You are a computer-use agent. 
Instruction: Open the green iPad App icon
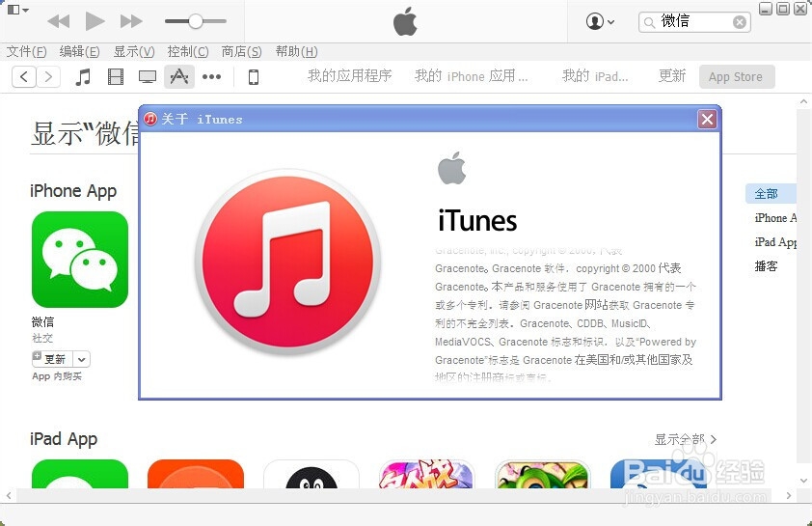(80, 474)
